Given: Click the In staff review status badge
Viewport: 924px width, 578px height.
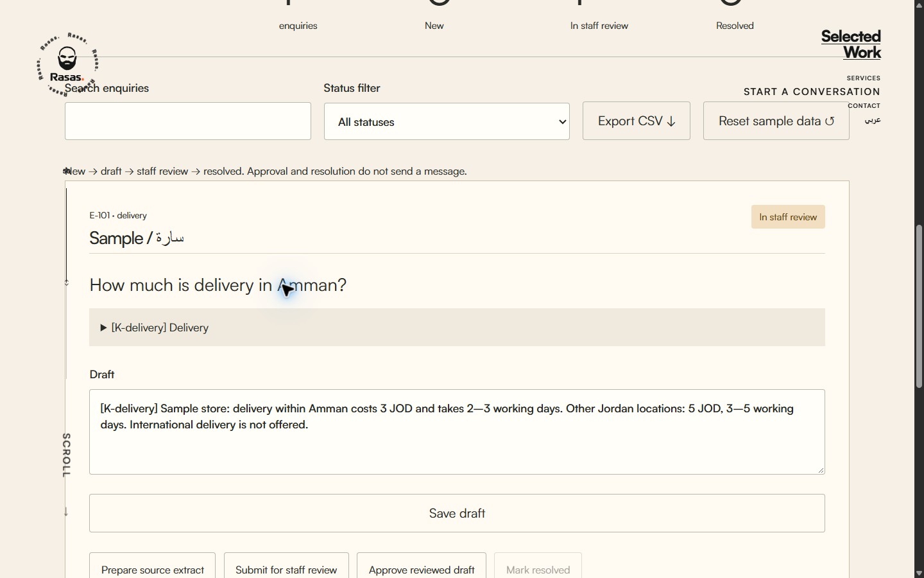Looking at the screenshot, I should pyautogui.click(x=788, y=217).
